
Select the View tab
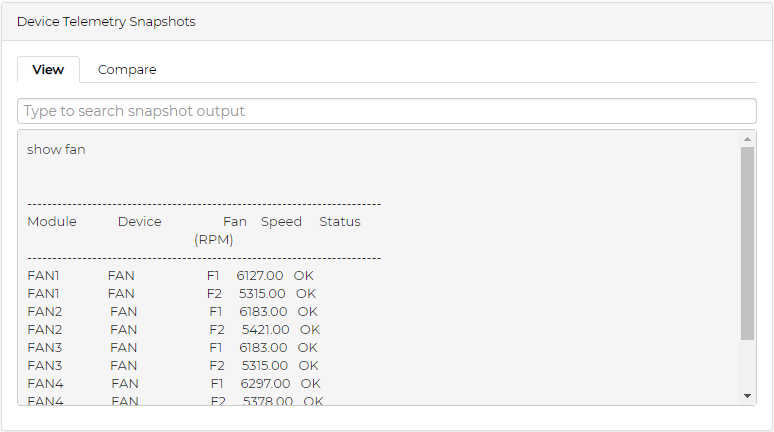click(48, 70)
